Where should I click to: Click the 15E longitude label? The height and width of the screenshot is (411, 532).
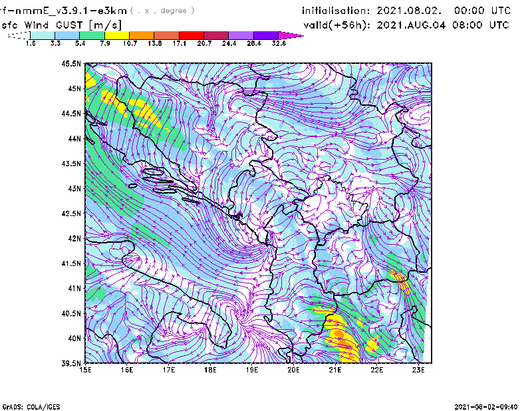[x=85, y=370]
